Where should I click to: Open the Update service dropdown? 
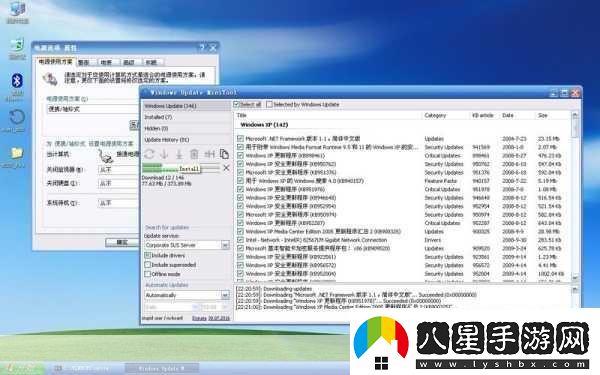click(225, 245)
